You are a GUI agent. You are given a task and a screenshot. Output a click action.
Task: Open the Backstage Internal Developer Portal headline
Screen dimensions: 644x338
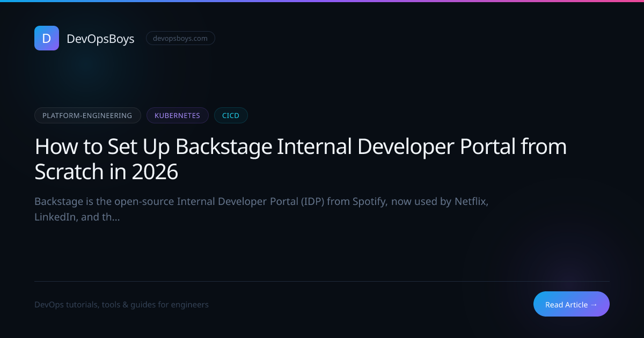click(301, 159)
